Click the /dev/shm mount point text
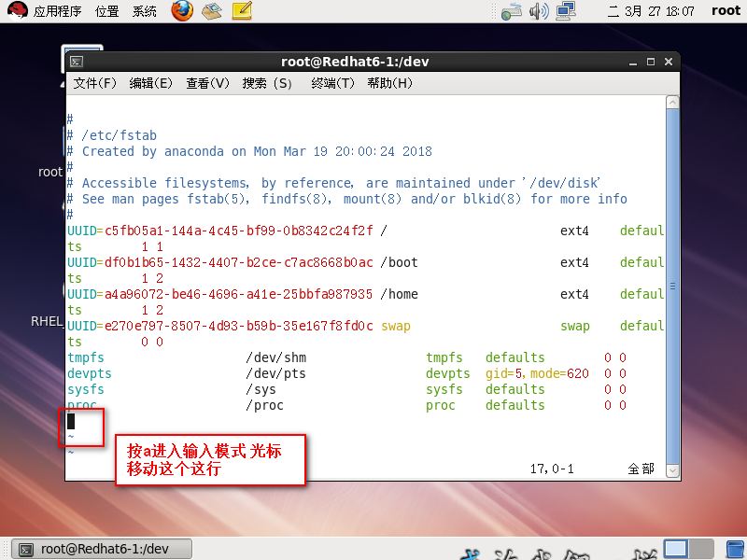Screen dimensions: 747x560 275,357
